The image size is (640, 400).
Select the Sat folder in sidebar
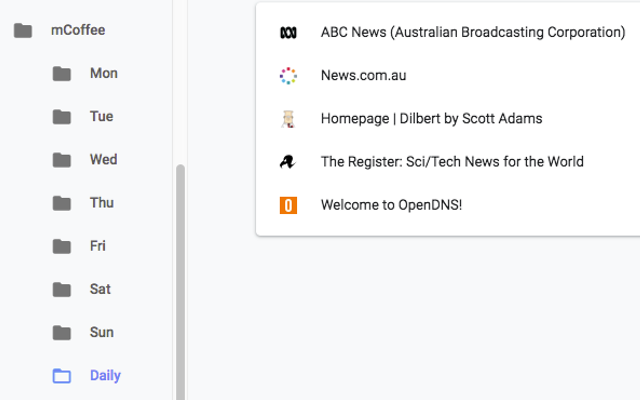[100, 288]
